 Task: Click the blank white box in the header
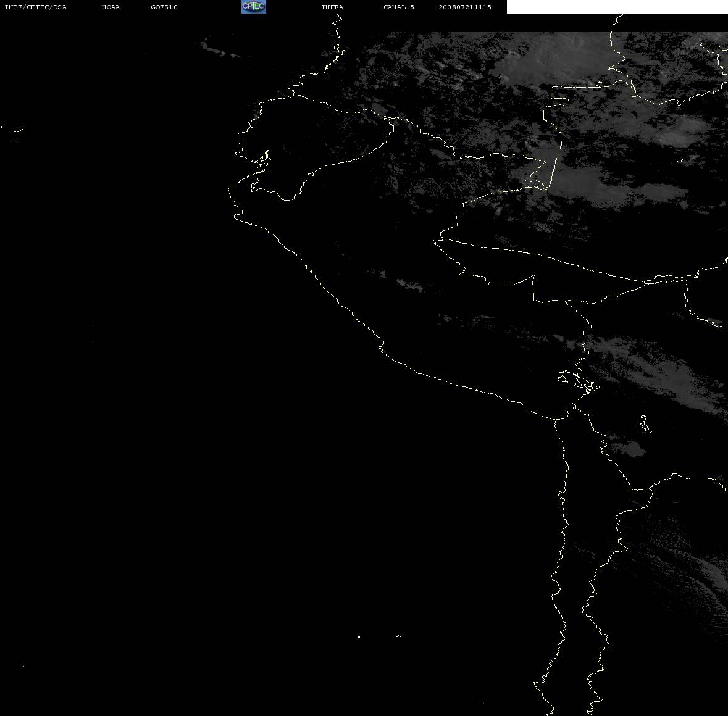617,7
